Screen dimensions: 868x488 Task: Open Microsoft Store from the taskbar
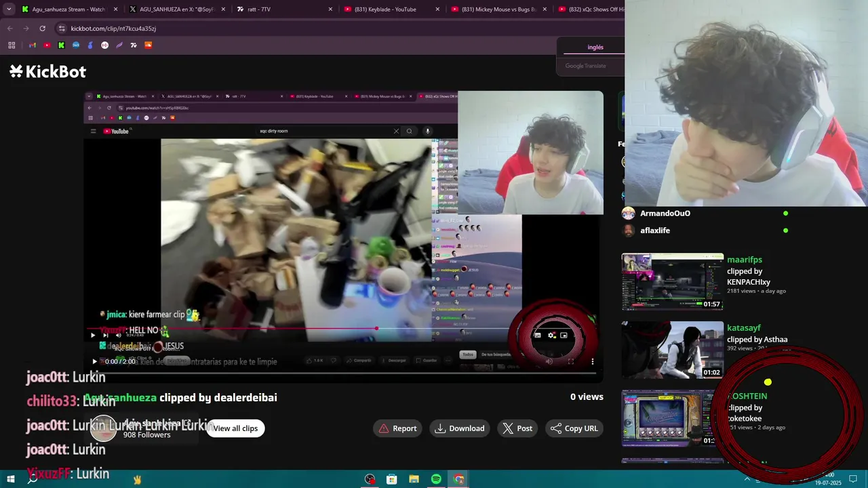[392, 479]
